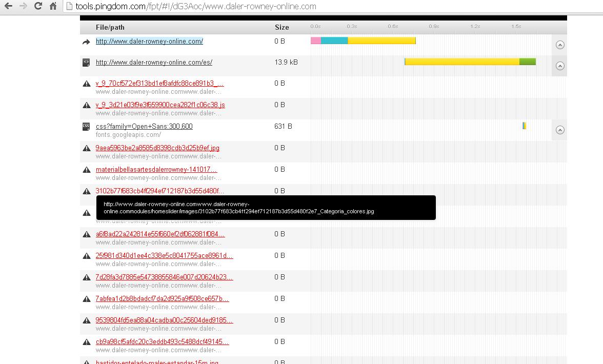Expand details for the daler-rowney-online.com/es/ request

(x=560, y=66)
